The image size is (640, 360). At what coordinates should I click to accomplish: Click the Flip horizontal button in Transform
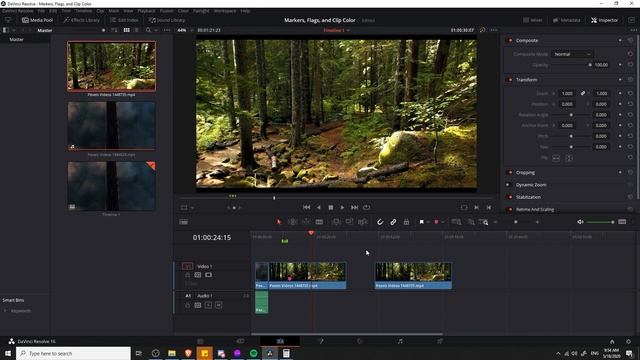coord(556,158)
